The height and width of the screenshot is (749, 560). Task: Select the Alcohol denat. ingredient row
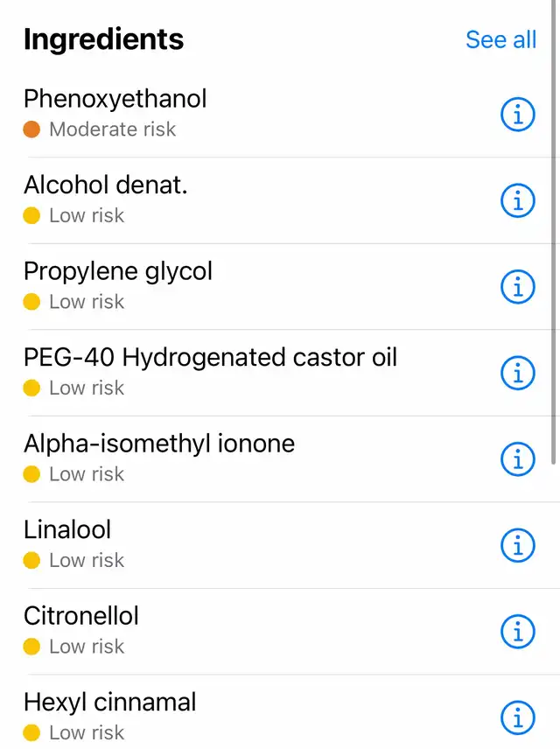[280, 200]
